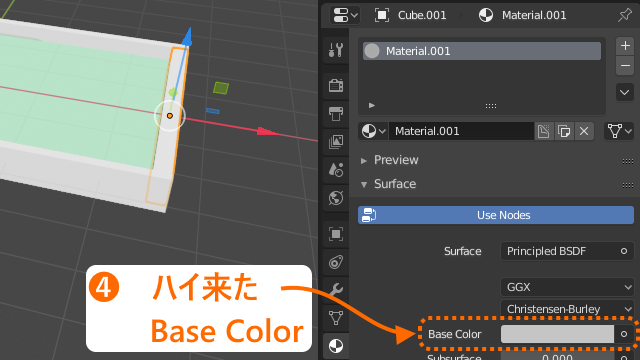The width and height of the screenshot is (640, 360).
Task: Open the Scene properties tab
Action: click(336, 170)
